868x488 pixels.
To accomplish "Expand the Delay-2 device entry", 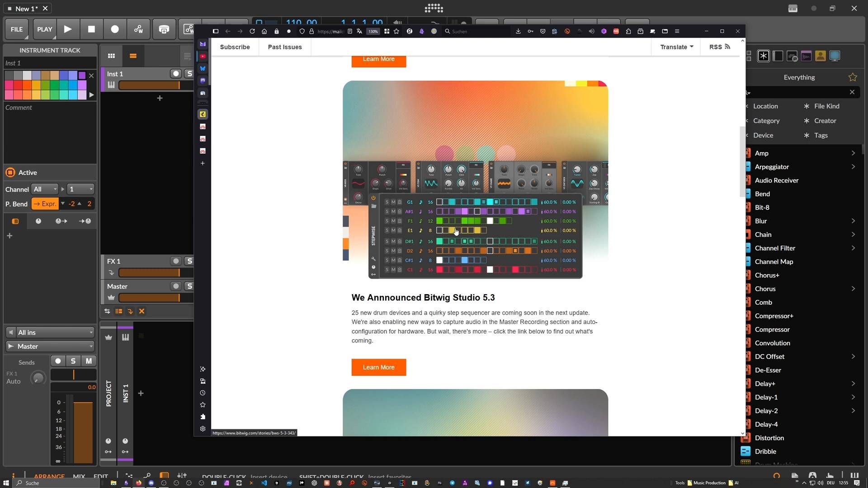I will point(853,411).
